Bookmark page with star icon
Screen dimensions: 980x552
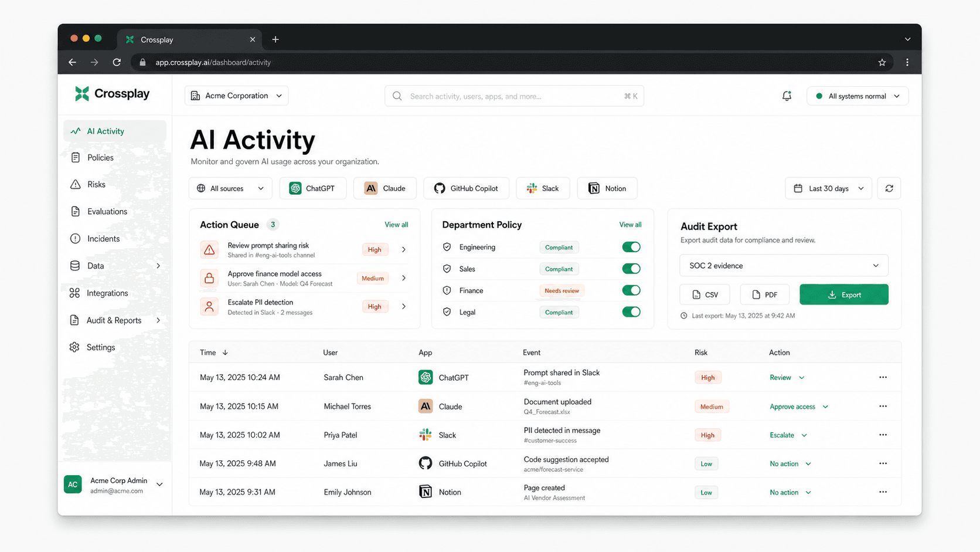tap(882, 62)
